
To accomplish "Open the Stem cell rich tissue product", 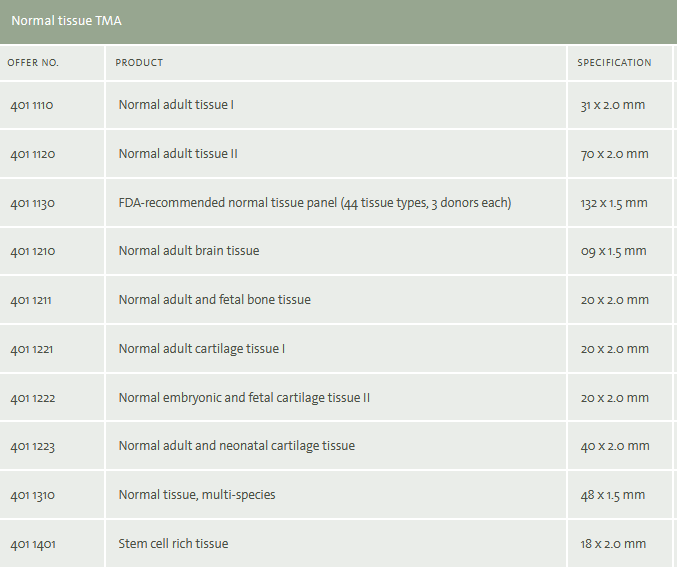I will [174, 544].
